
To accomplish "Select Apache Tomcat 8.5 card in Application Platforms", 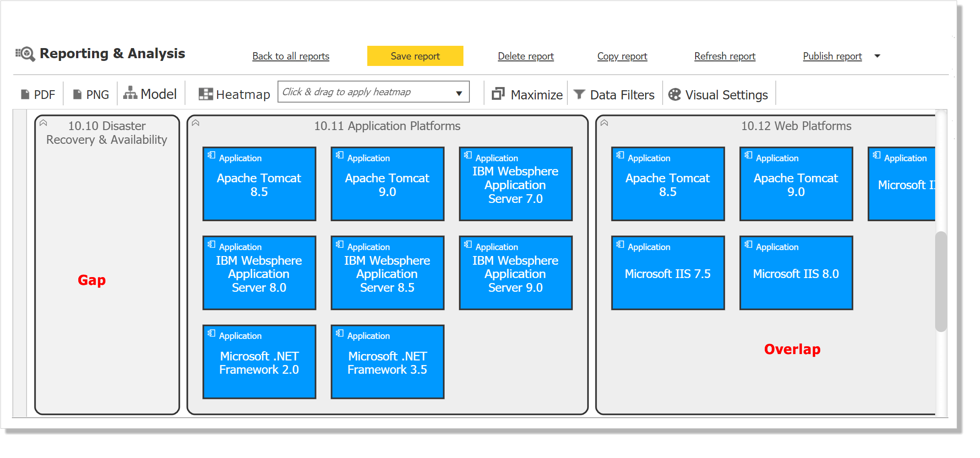I will [x=259, y=184].
